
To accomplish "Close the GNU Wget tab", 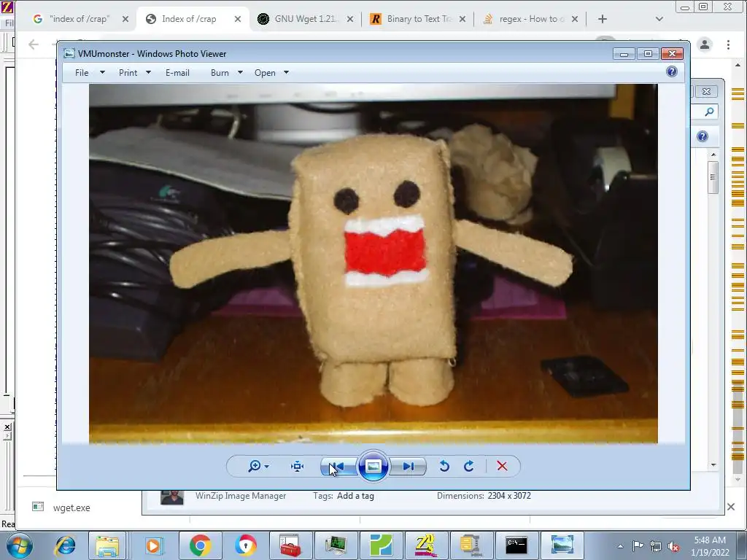I will 350,19.
